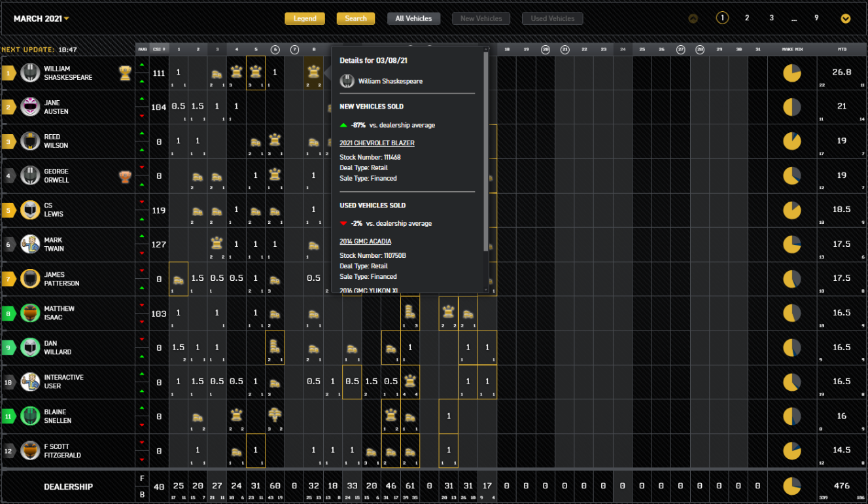Click the page down arrow
This screenshot has height=504, width=868.
(x=846, y=18)
